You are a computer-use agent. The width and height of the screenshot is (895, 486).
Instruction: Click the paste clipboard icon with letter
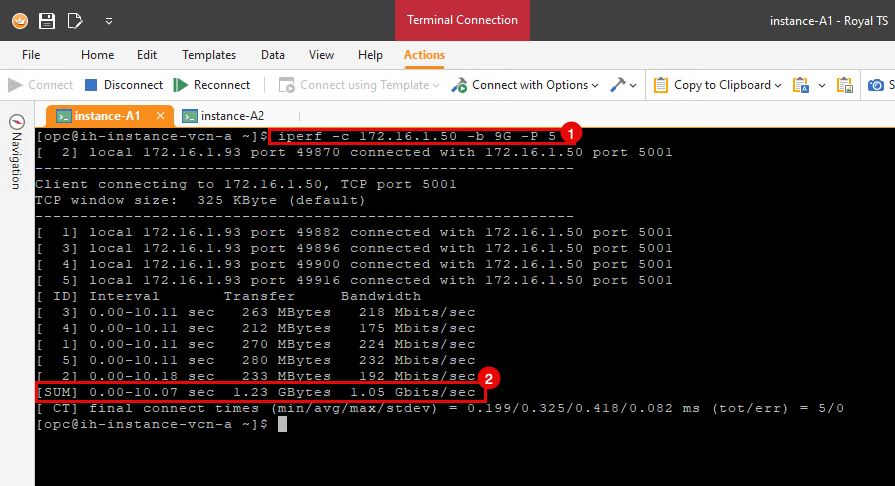pyautogui.click(x=801, y=85)
